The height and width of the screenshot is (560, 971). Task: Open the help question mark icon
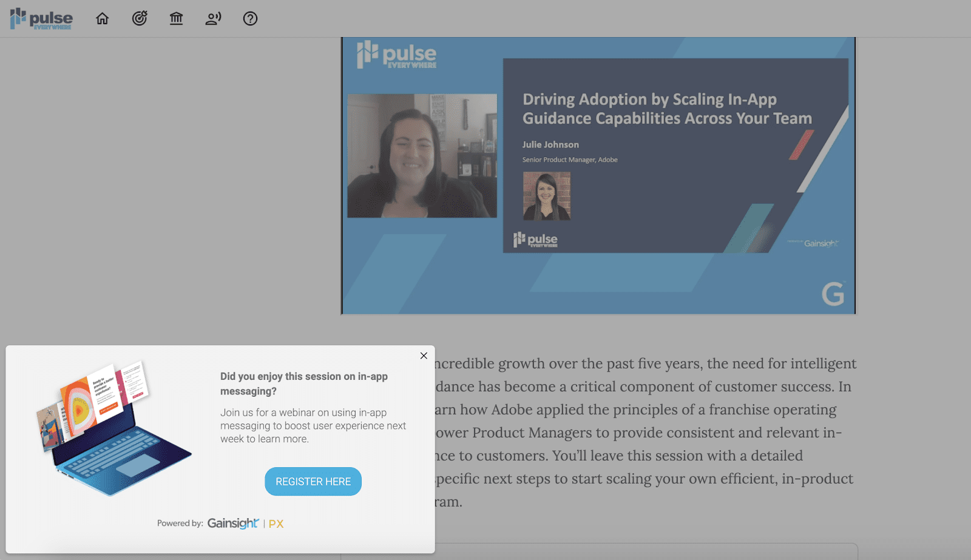click(x=250, y=19)
